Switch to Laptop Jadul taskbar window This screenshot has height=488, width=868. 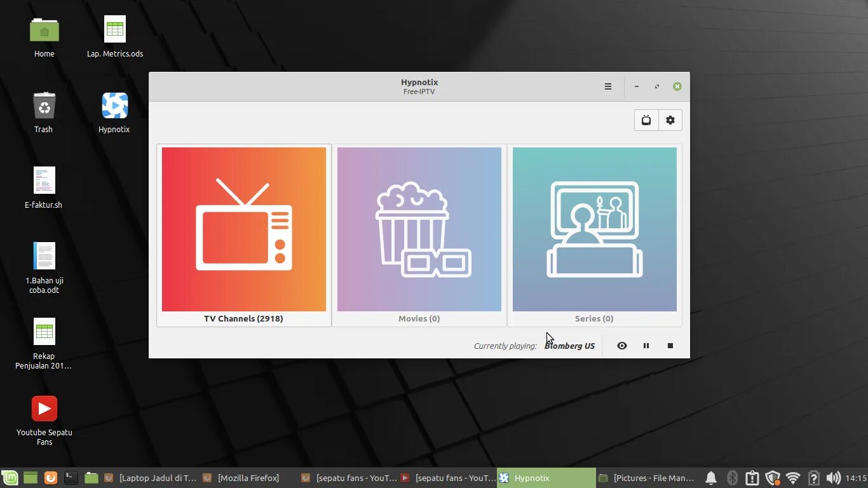[x=150, y=478]
